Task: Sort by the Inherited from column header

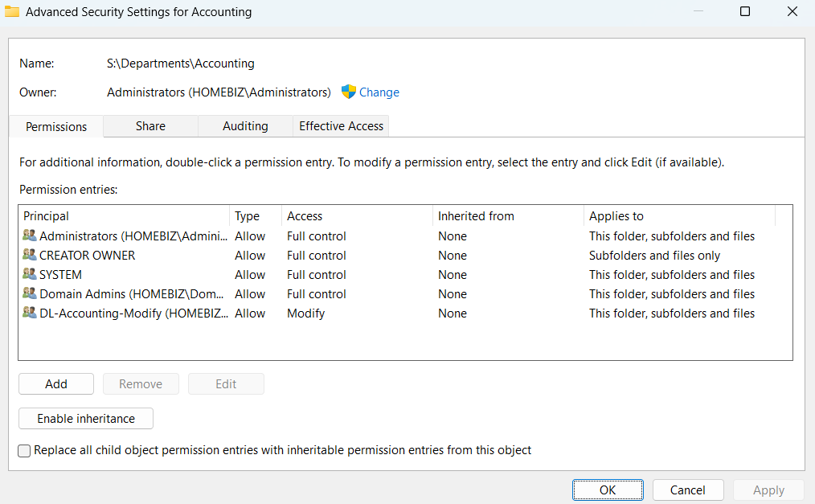Action: click(508, 216)
